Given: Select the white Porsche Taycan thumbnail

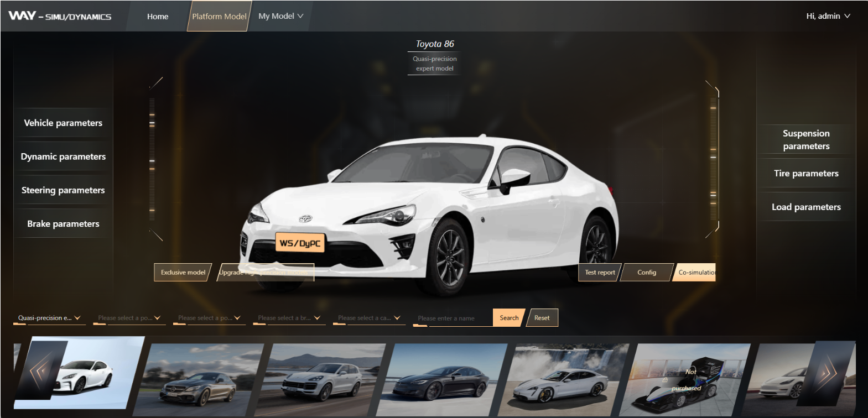Looking at the screenshot, I should pos(563,380).
